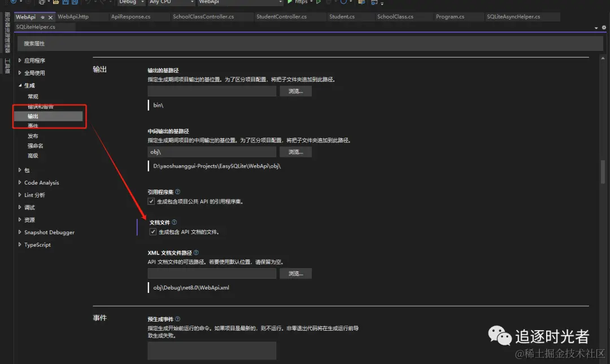
Task: Toggle 生成包含项目公共 API 的引用程序集 checkbox
Action: 151,201
